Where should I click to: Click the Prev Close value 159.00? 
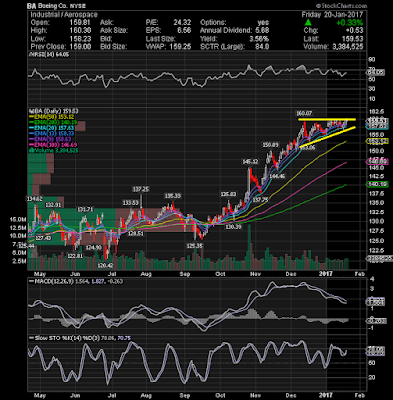click(x=81, y=46)
